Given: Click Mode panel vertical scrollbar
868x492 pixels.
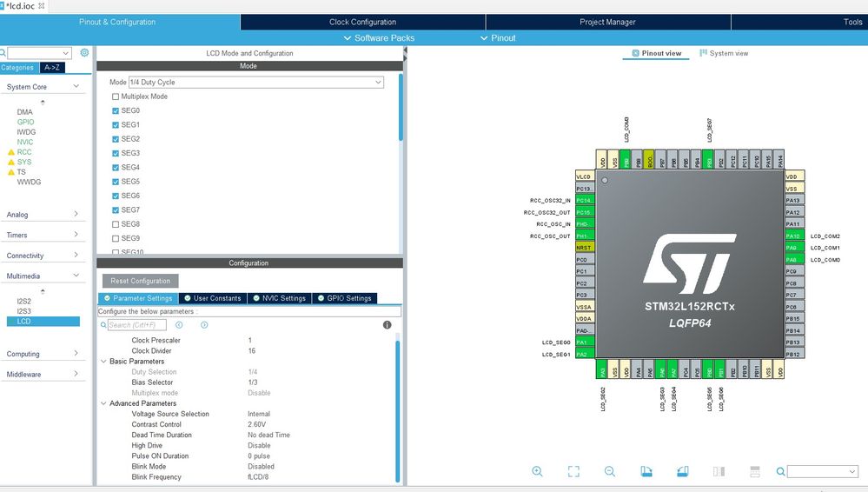Looking at the screenshot, I should (401, 107).
